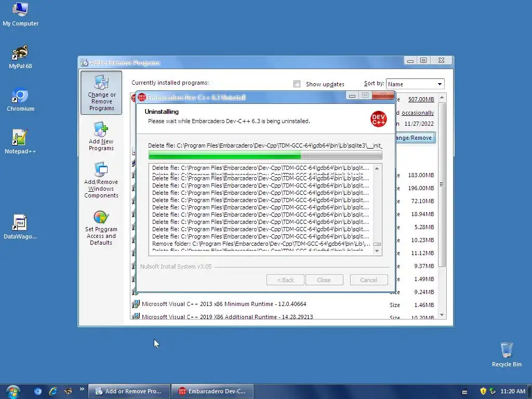
Task: Open Add/Remove Windows Components
Action: point(101,180)
